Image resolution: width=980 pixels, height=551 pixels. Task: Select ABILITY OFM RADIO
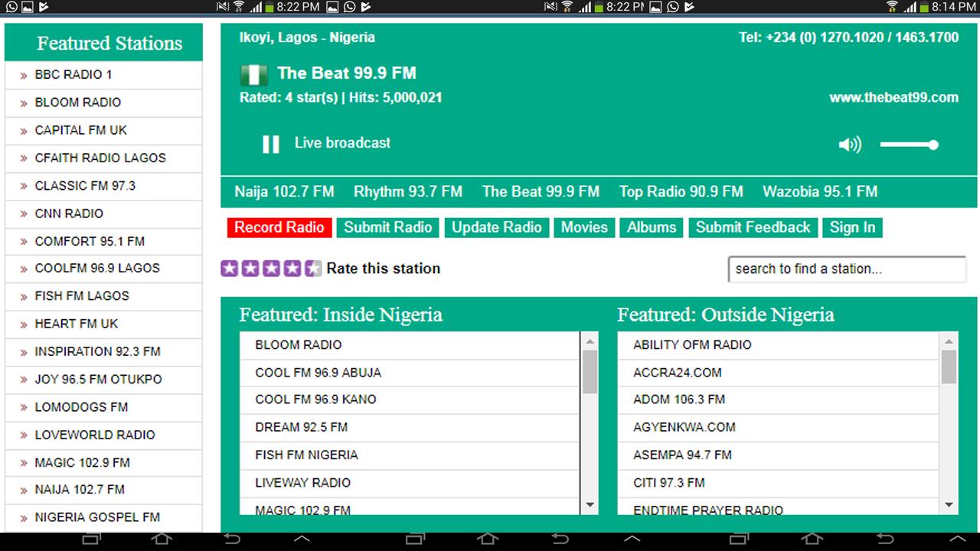779,345
